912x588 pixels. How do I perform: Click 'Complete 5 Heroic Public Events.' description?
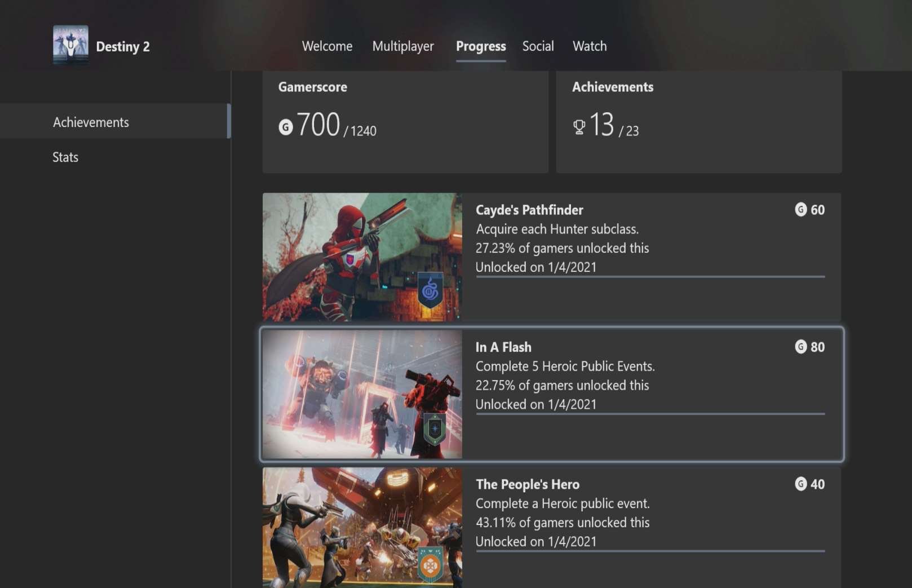click(x=565, y=366)
